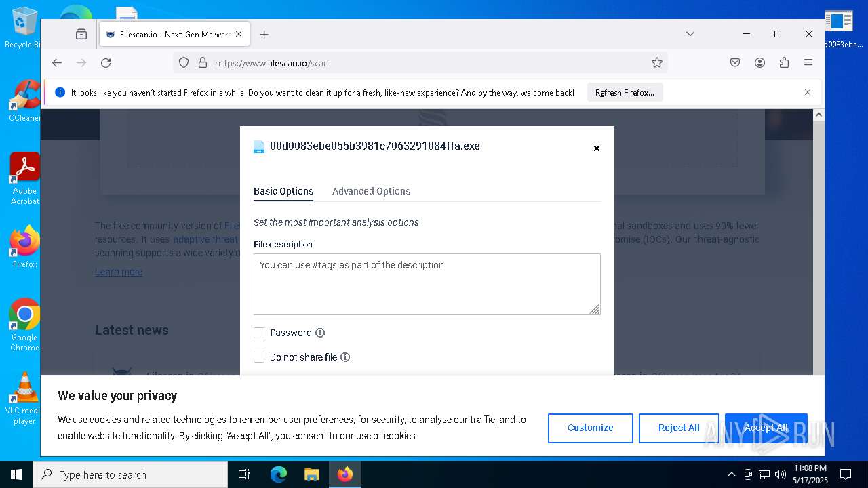
Task: Select the Firefox taskbar icon
Action: 345,474
